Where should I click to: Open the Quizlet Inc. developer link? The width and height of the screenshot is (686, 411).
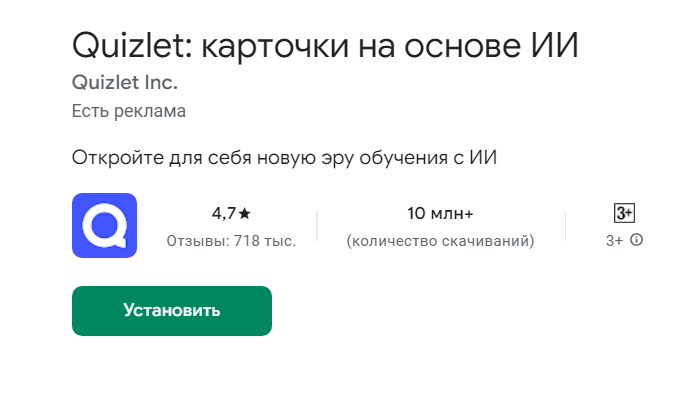[x=124, y=82]
